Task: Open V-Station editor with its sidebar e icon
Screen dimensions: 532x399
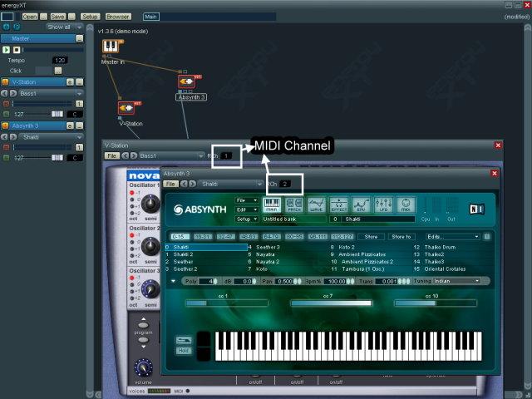Action: coord(70,82)
